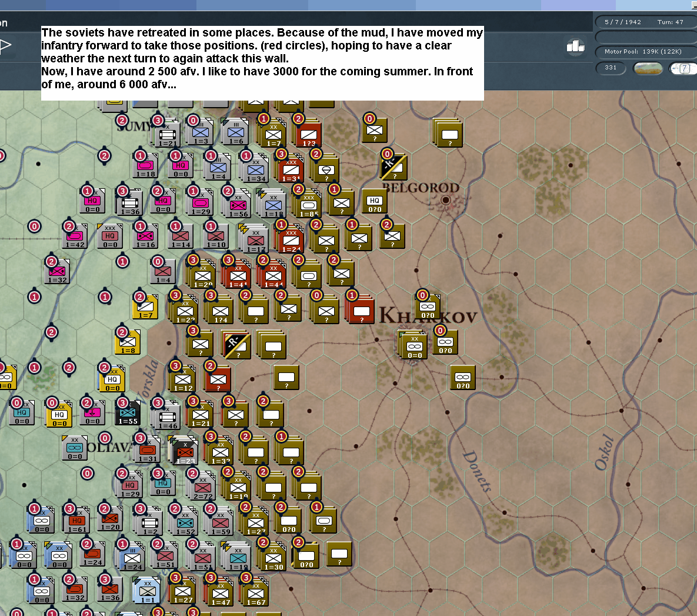Viewport: 697px width, 616px height.
Task: Select the black SS counter labeled 1=55
Action: [x=128, y=412]
